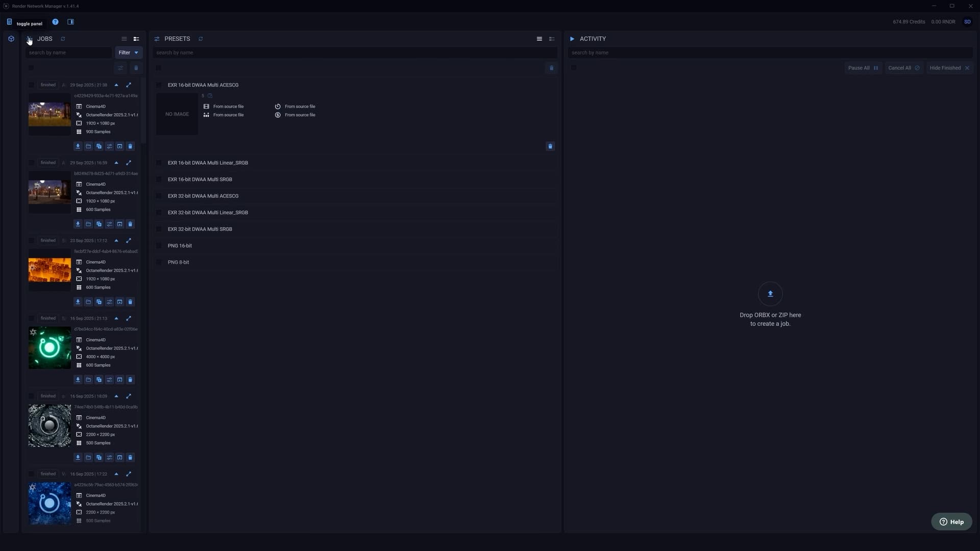Switch the Jobs panel to compact list view
980x551 pixels.
[x=124, y=39]
